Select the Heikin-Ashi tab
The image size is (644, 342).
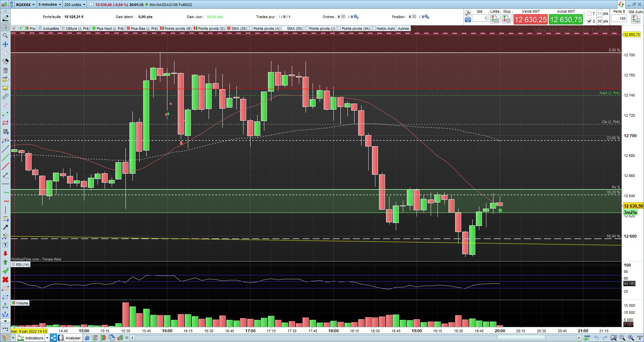384,28
